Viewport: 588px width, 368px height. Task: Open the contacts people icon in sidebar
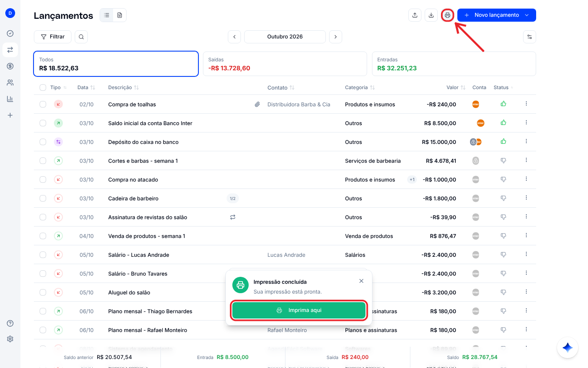(10, 83)
